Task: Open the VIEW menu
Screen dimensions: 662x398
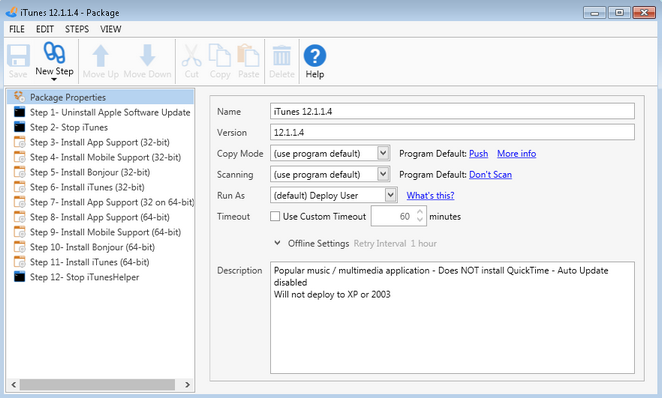Action: click(111, 29)
